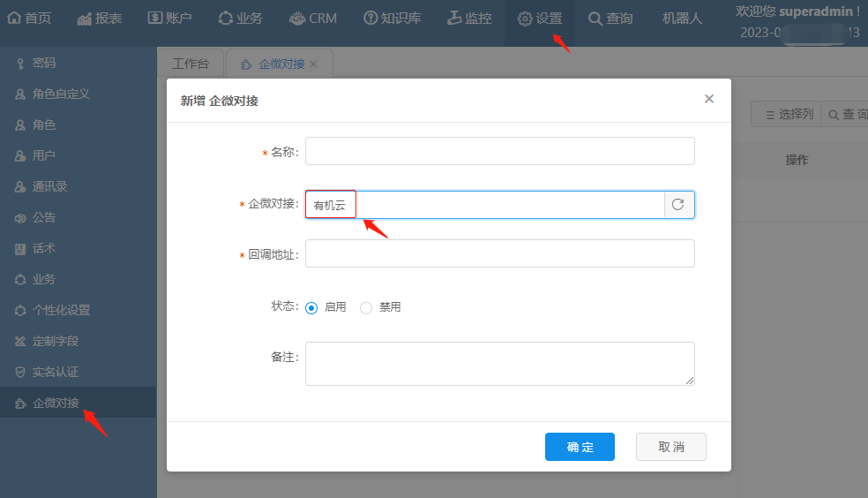The height and width of the screenshot is (498, 868).
Task: Switch to the 企微对接 tab
Action: click(281, 64)
